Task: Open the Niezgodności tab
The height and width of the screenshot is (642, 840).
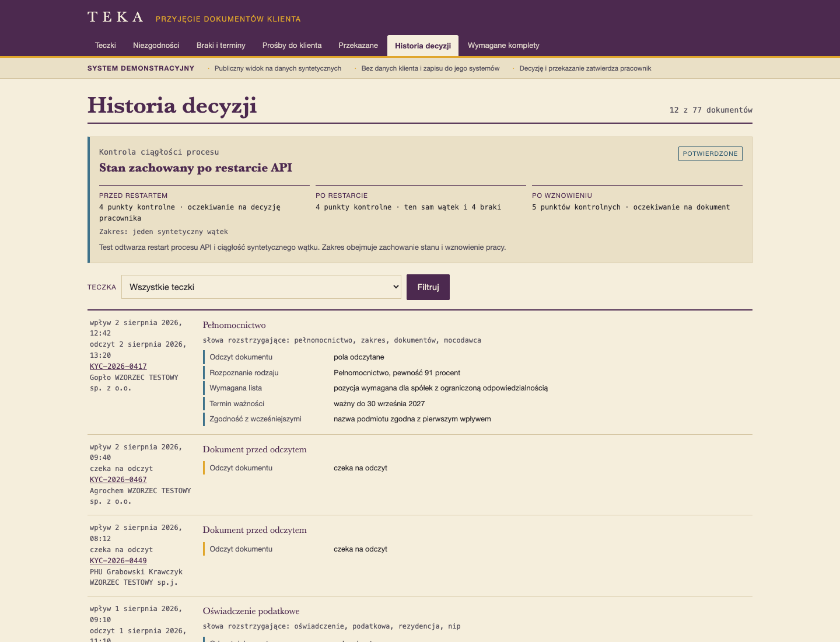Action: (x=156, y=46)
